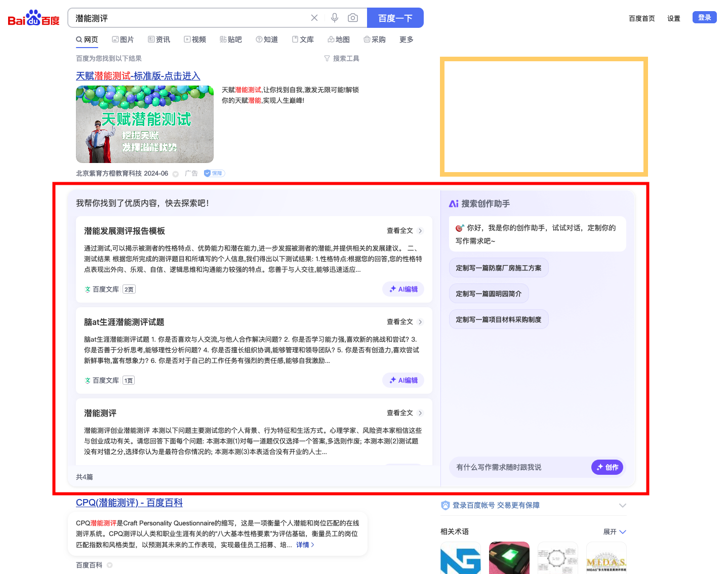Focus the 有什么写作需求随时跟我说 input
Image resolution: width=728 pixels, height=574 pixels.
coord(519,467)
